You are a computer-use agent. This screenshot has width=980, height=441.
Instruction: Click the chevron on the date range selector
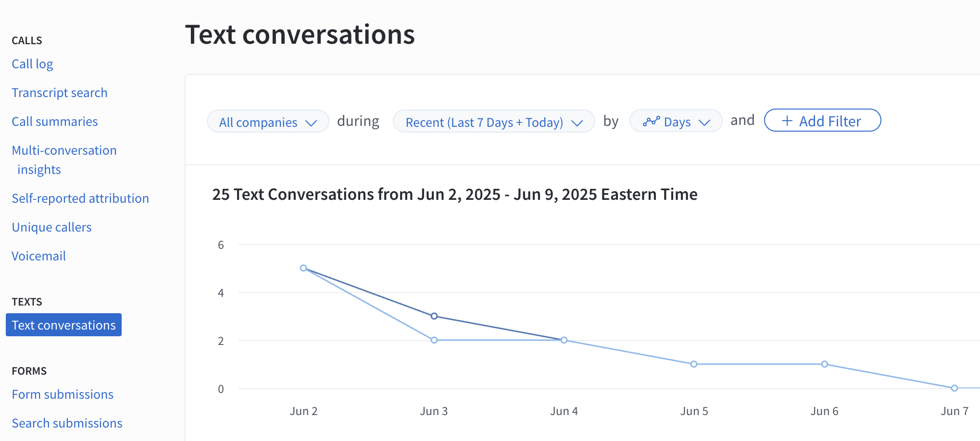pyautogui.click(x=578, y=122)
